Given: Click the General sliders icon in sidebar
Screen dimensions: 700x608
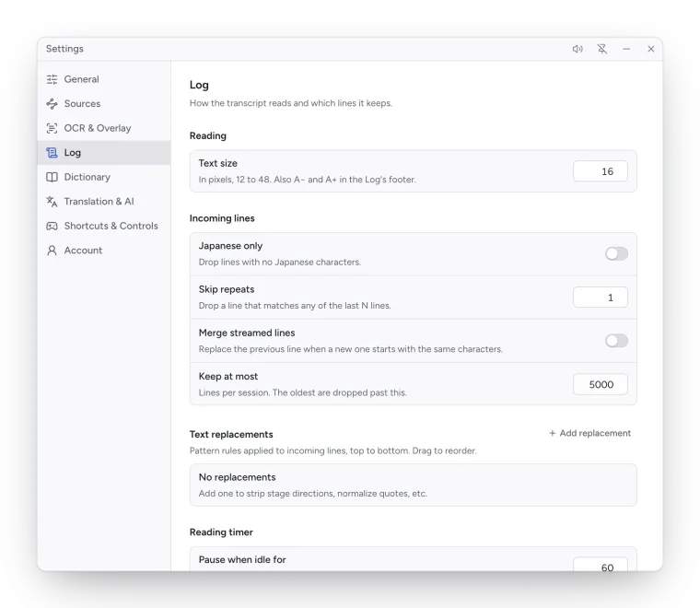Looking at the screenshot, I should tap(52, 79).
